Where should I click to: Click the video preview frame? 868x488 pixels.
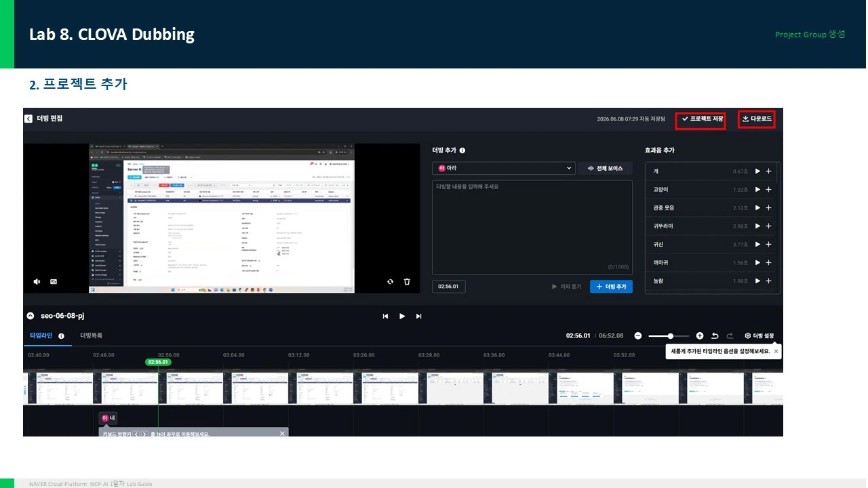(222, 218)
